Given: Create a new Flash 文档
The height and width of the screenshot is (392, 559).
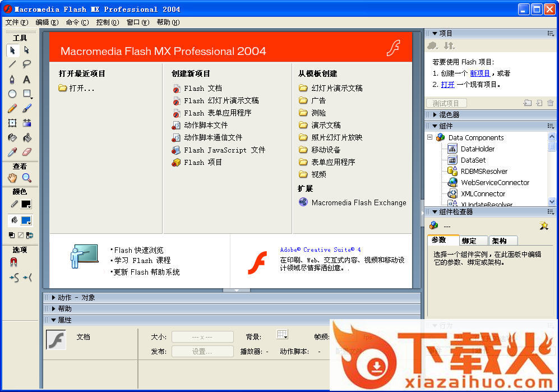Looking at the screenshot, I should (197, 89).
